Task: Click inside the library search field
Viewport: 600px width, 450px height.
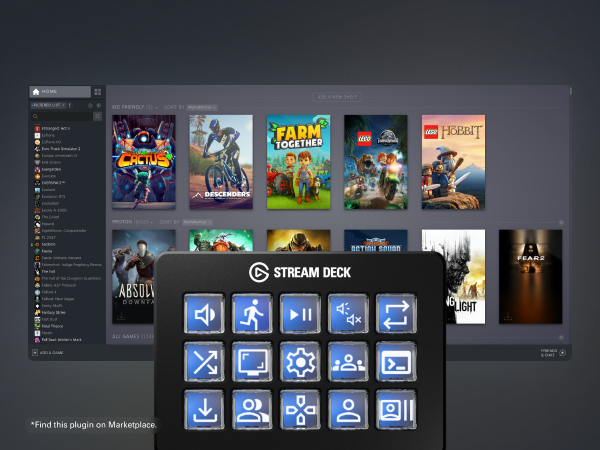Action: (61, 116)
